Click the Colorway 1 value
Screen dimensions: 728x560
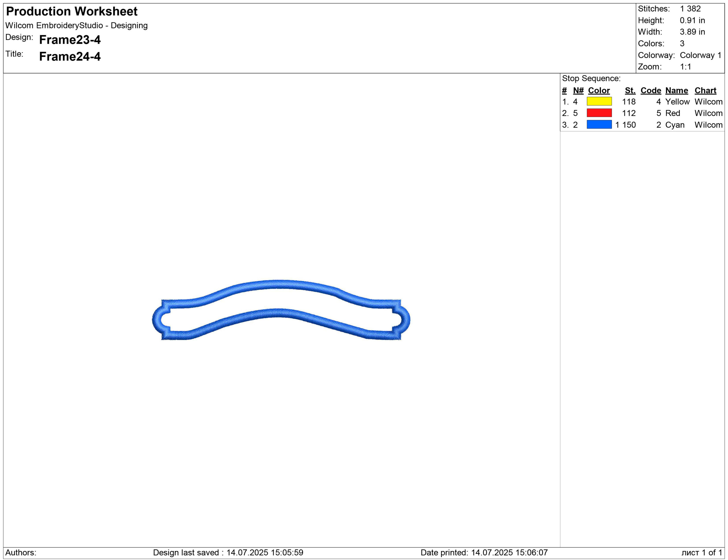[700, 55]
